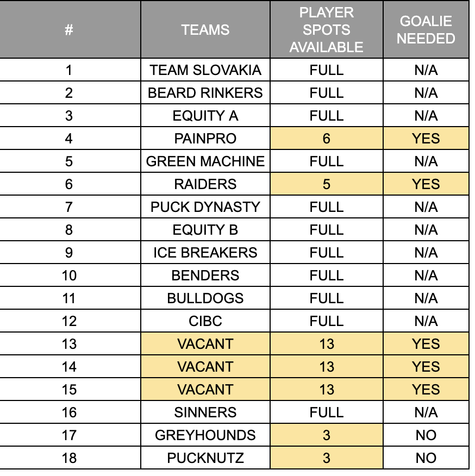Click PAINPRO's highlighted 6 spots cell
Viewport: 475px width, 476px height.
[x=327, y=139]
